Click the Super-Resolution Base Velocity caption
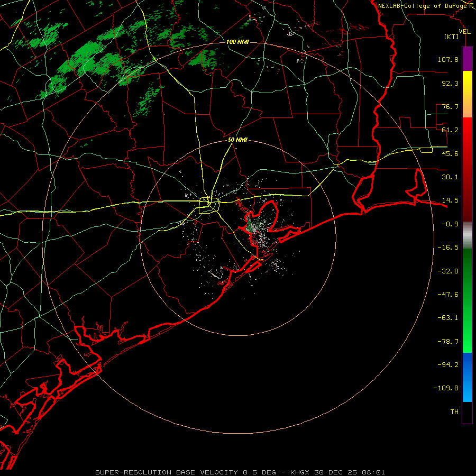The image size is (476, 476). (240, 472)
